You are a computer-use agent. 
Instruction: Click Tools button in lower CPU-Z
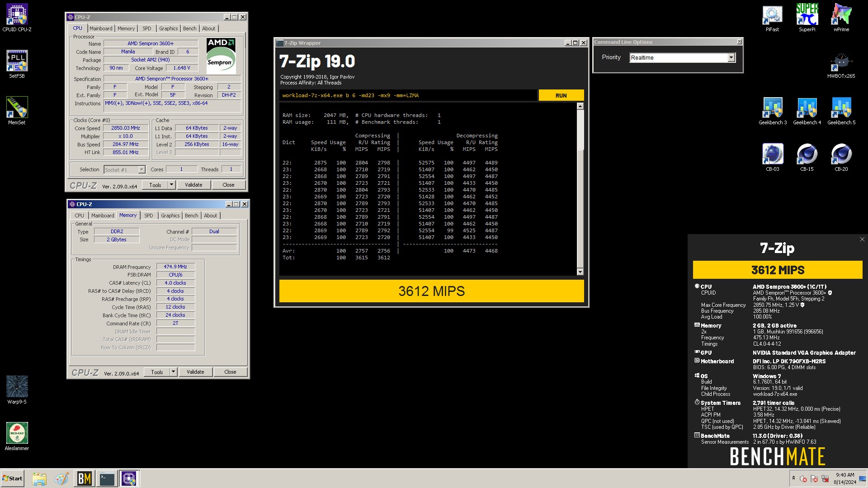157,372
